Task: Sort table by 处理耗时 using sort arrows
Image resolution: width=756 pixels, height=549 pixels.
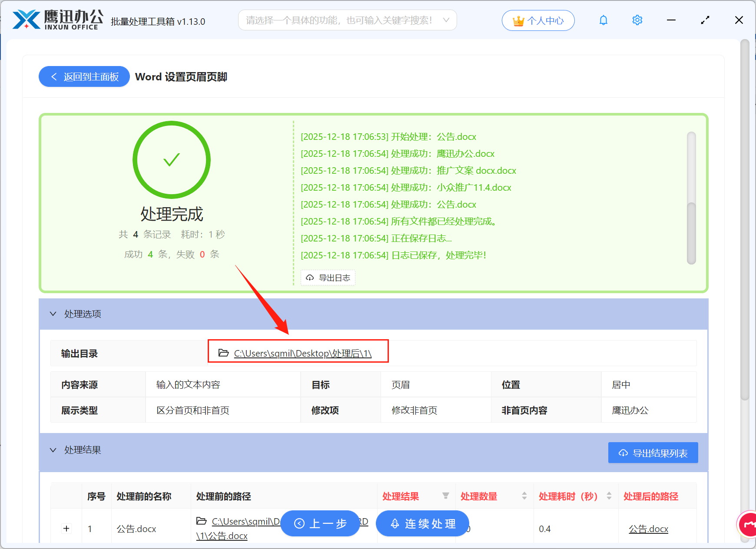Action: pos(610,496)
